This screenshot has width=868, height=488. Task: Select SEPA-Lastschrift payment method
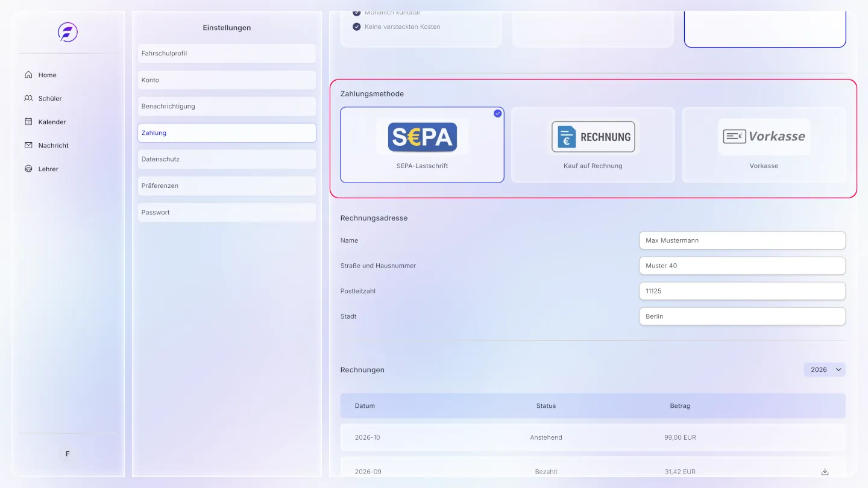[x=423, y=145]
